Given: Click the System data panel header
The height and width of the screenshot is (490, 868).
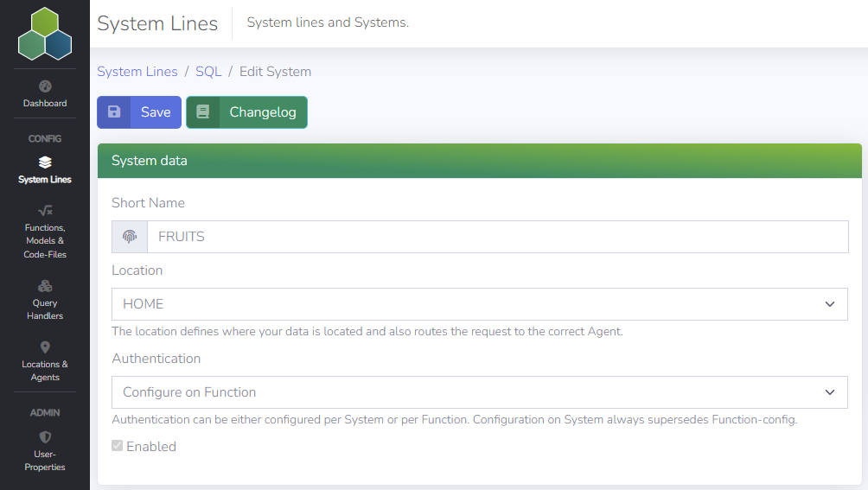Looking at the screenshot, I should point(480,161).
